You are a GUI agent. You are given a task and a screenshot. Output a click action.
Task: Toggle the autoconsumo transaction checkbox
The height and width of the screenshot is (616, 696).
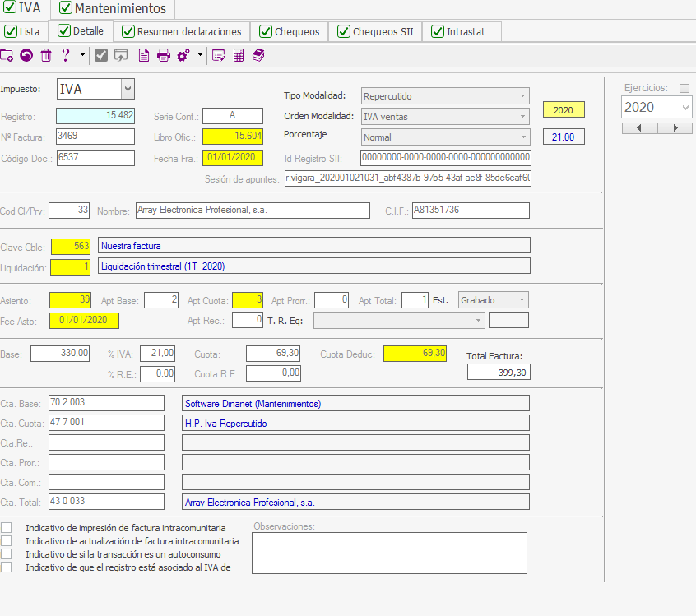(7, 553)
